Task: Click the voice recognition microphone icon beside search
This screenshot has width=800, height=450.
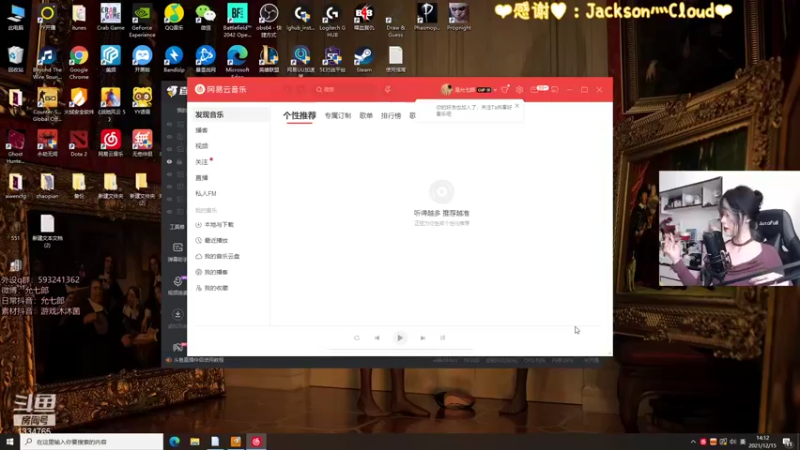Action: (388, 89)
